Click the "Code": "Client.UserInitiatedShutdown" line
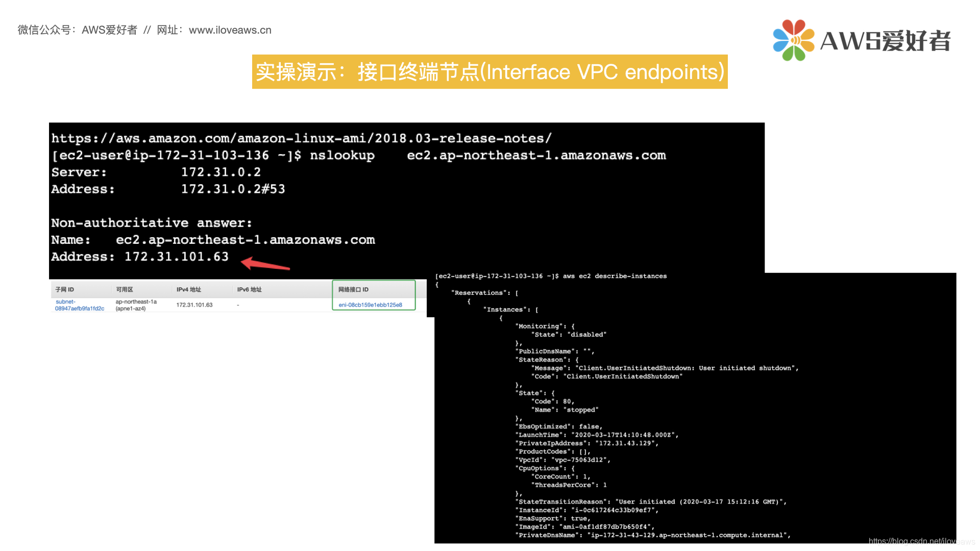 [607, 377]
